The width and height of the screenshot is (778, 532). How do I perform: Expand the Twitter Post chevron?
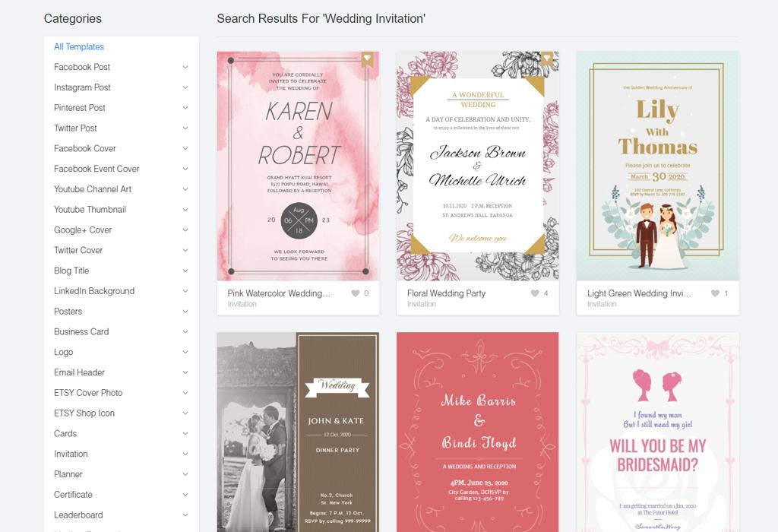point(185,128)
